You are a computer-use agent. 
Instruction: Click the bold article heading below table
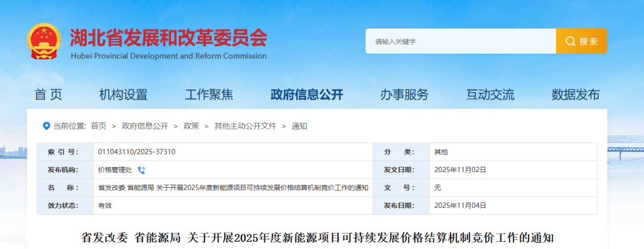[x=318, y=237]
